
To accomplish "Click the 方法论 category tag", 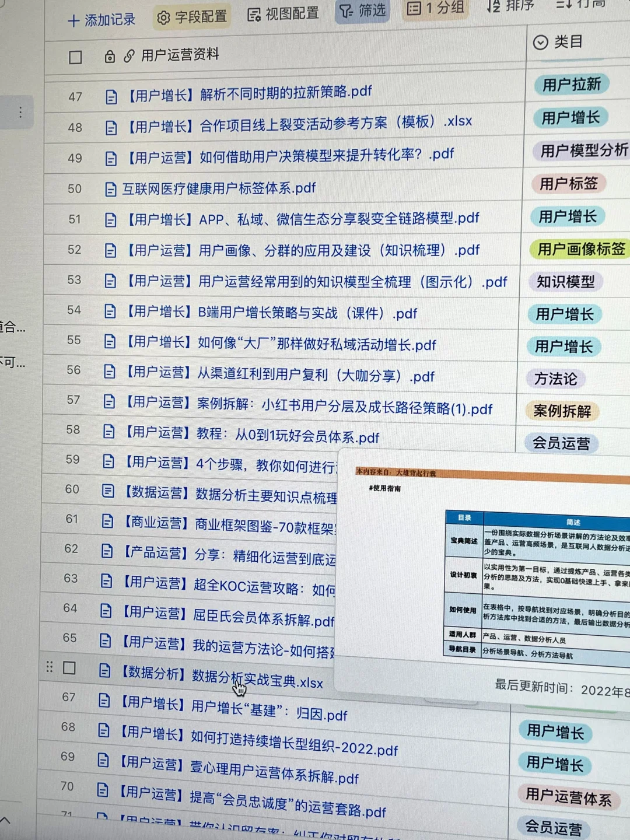I will [x=555, y=379].
